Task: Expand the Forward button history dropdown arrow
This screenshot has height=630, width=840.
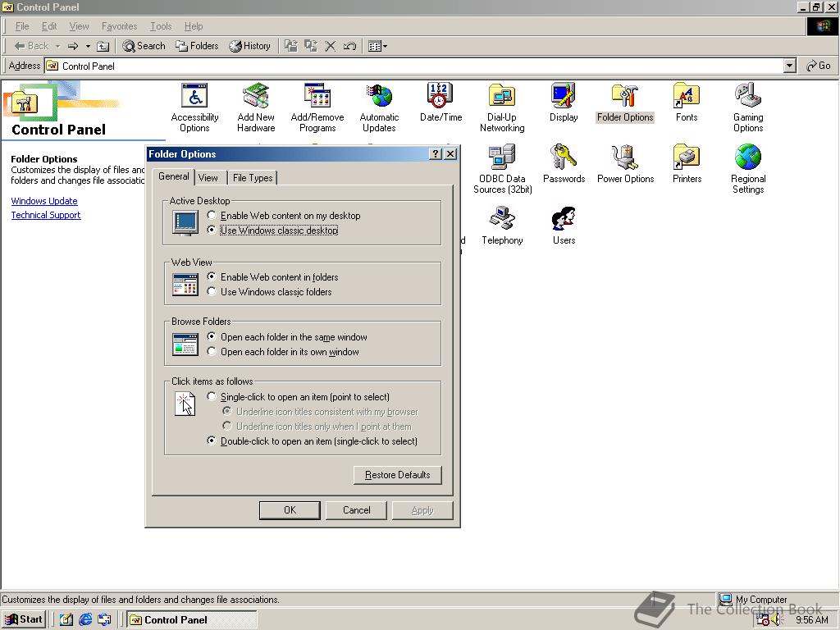Action: point(88,46)
